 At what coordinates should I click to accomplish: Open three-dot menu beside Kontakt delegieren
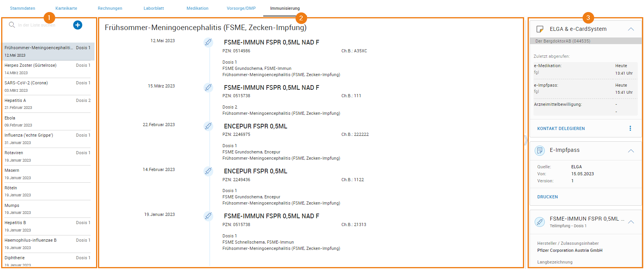click(x=630, y=128)
